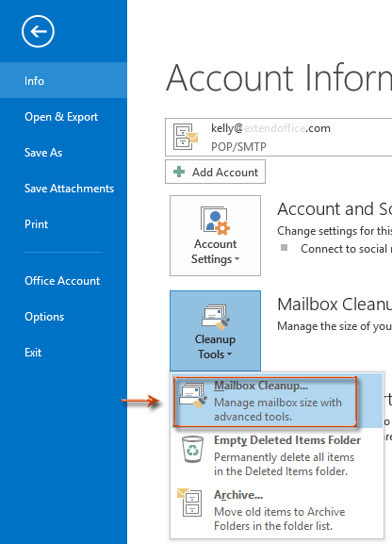Click the Mailbox Cleanup menu icon

click(193, 396)
